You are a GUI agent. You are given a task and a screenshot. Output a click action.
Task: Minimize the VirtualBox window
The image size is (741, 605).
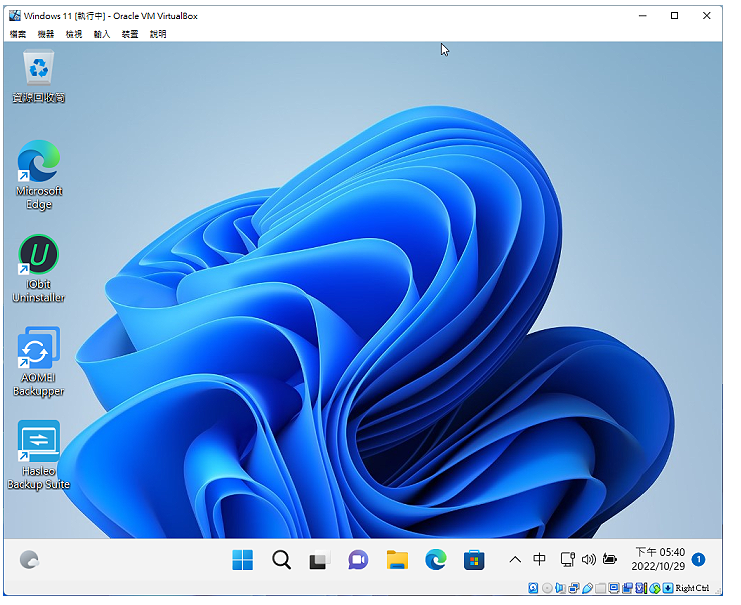point(643,16)
